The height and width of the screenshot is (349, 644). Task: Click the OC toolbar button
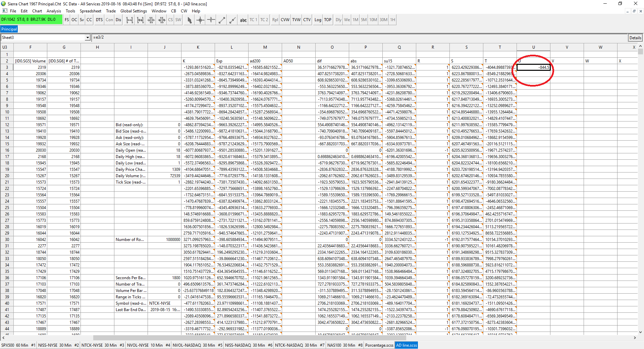[x=74, y=20]
